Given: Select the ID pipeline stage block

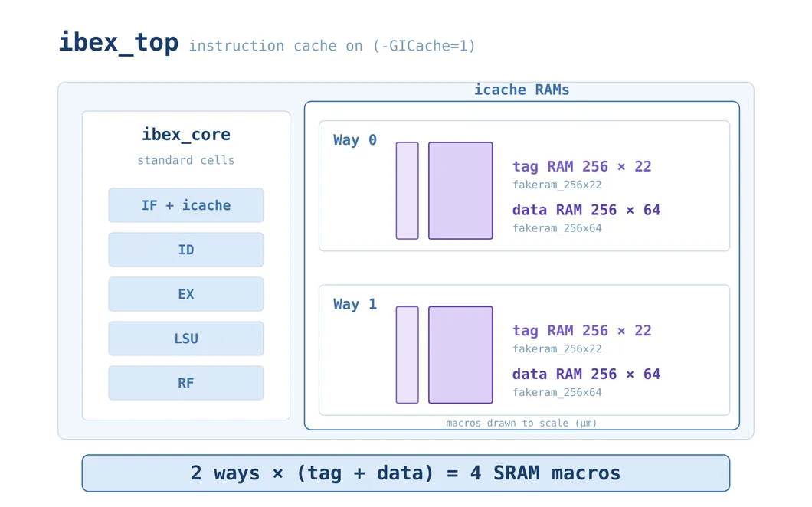Looking at the screenshot, I should click(x=186, y=250).
